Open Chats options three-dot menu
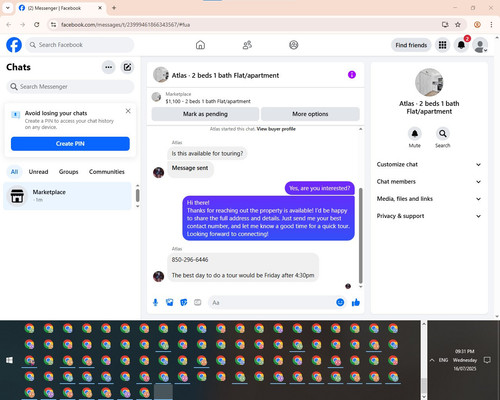Viewport: 500px width, 400px height. click(x=108, y=67)
